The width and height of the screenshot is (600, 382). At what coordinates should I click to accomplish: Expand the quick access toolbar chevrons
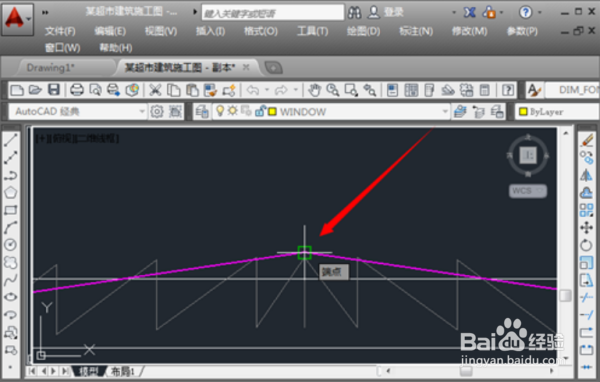click(45, 12)
